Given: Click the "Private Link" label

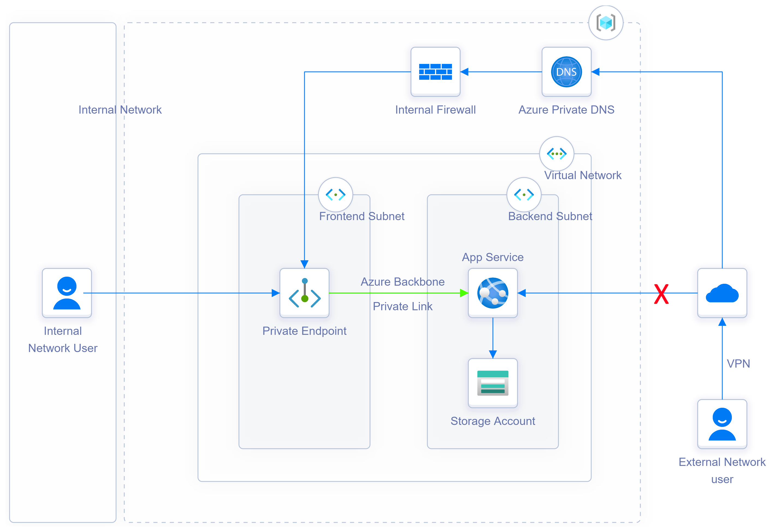Looking at the screenshot, I should (403, 306).
